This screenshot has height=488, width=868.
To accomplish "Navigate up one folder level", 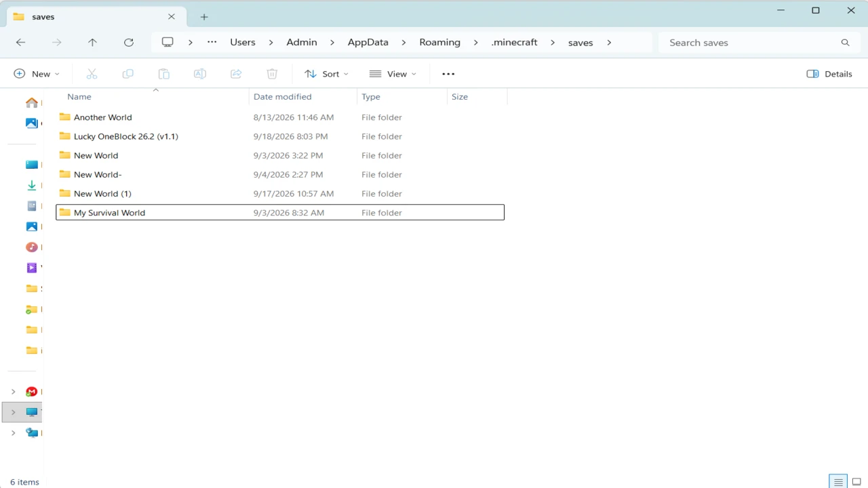I will 93,42.
